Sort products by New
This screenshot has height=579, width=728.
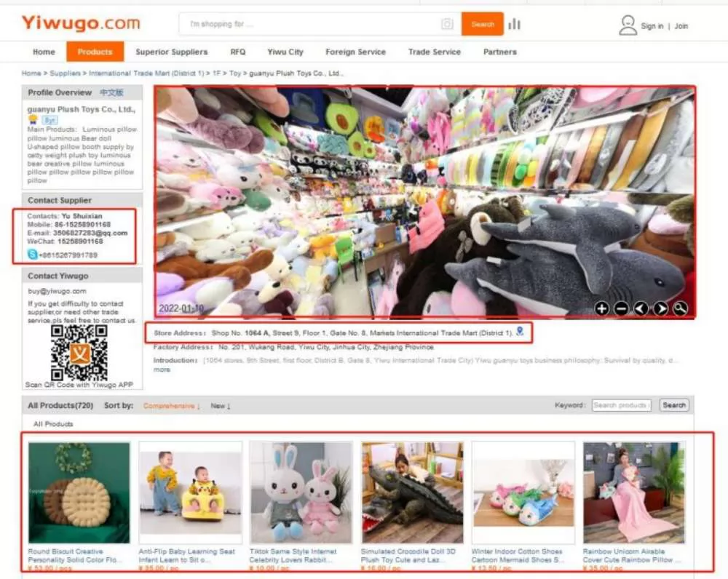(221, 406)
